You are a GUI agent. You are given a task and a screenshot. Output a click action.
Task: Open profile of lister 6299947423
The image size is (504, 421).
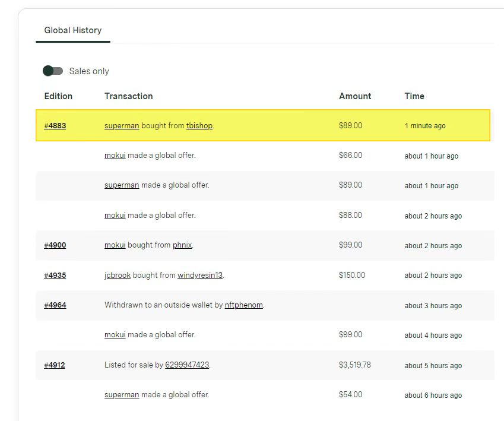point(187,365)
